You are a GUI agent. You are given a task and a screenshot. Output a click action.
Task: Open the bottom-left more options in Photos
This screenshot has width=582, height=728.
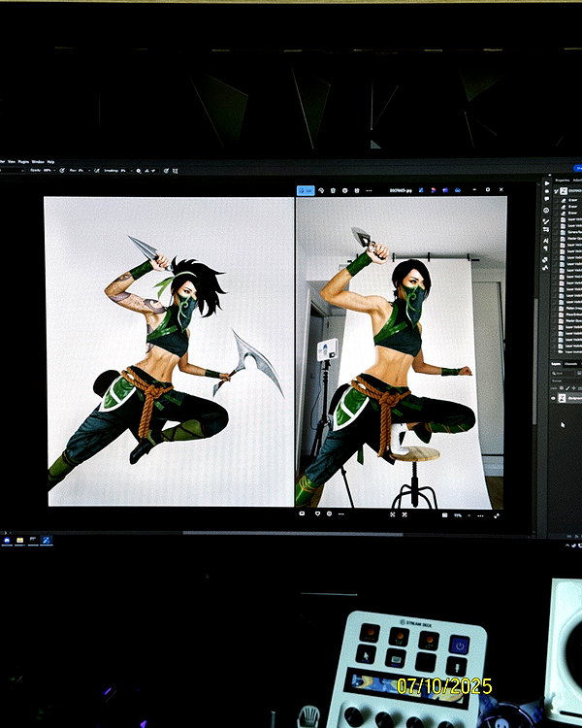click(341, 513)
